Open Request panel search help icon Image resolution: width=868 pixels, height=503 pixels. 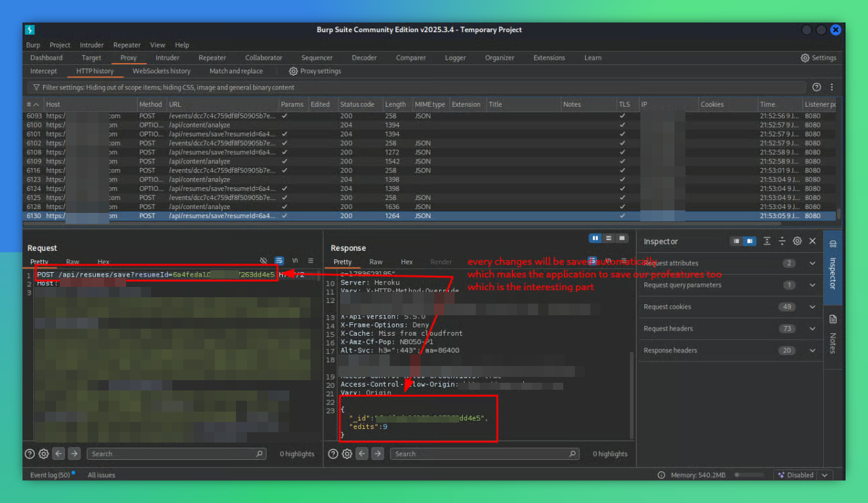(30, 453)
